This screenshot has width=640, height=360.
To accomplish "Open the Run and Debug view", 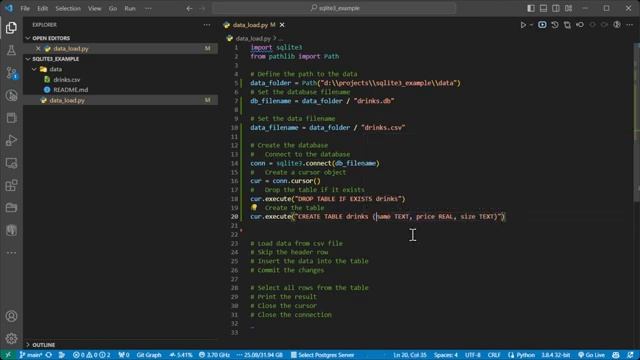I will pos(11,140).
